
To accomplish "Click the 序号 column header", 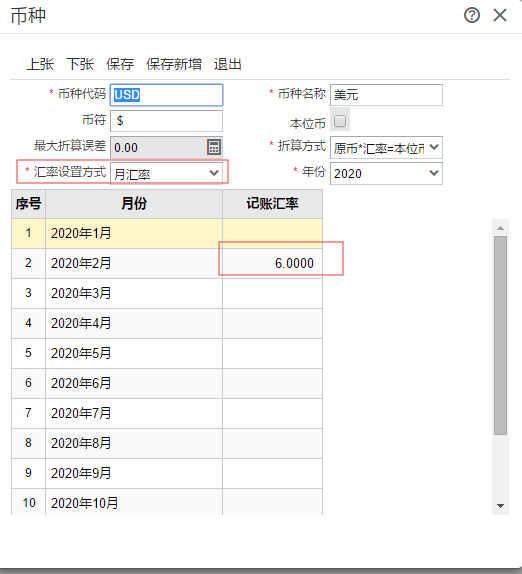I will (x=29, y=204).
